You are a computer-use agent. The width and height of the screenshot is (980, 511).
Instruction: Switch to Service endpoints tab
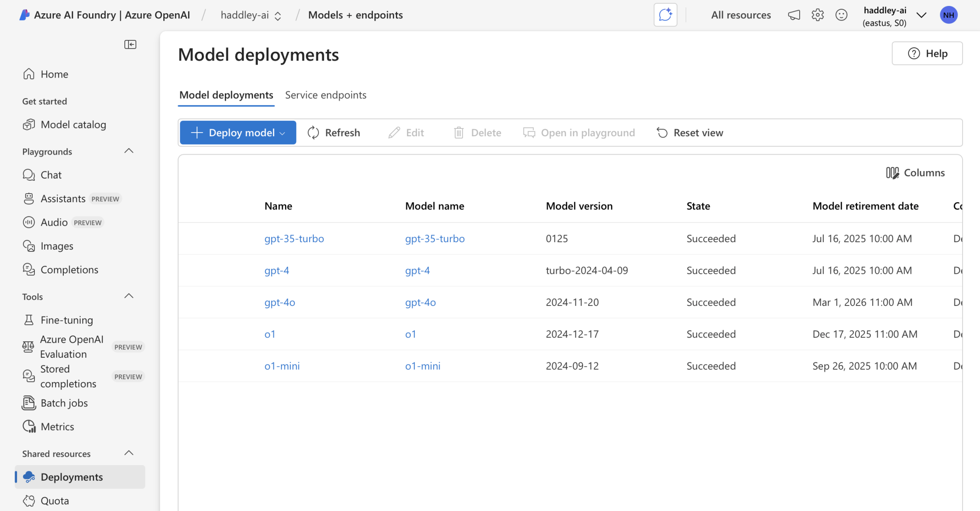tap(325, 95)
